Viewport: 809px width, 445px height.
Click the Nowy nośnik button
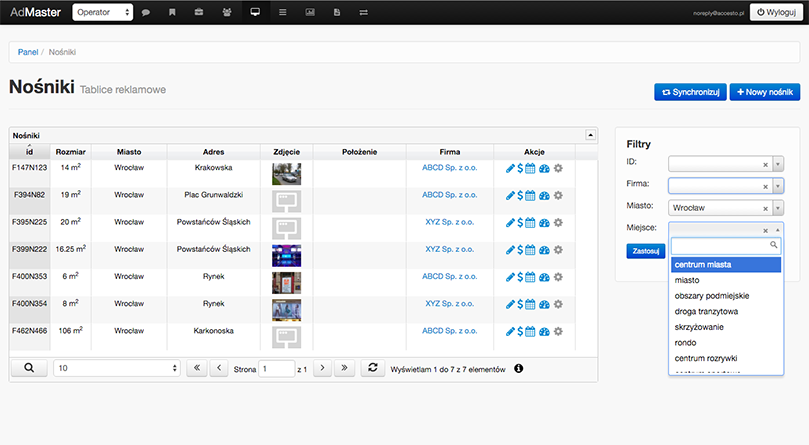pos(765,92)
